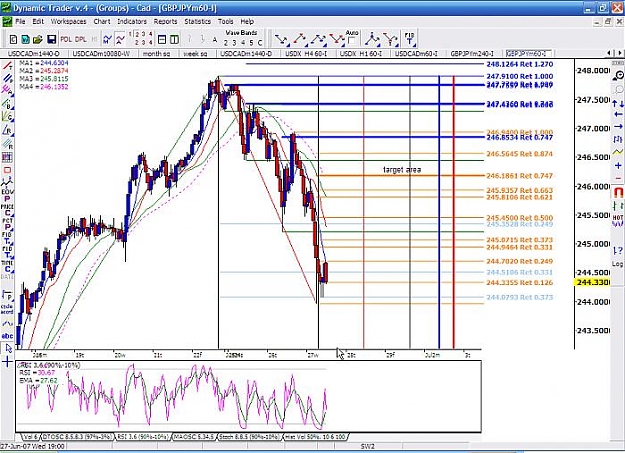Screen dimensions: 625x453
Task: Click the FIB T toolbar icon
Action: (x=409, y=39)
